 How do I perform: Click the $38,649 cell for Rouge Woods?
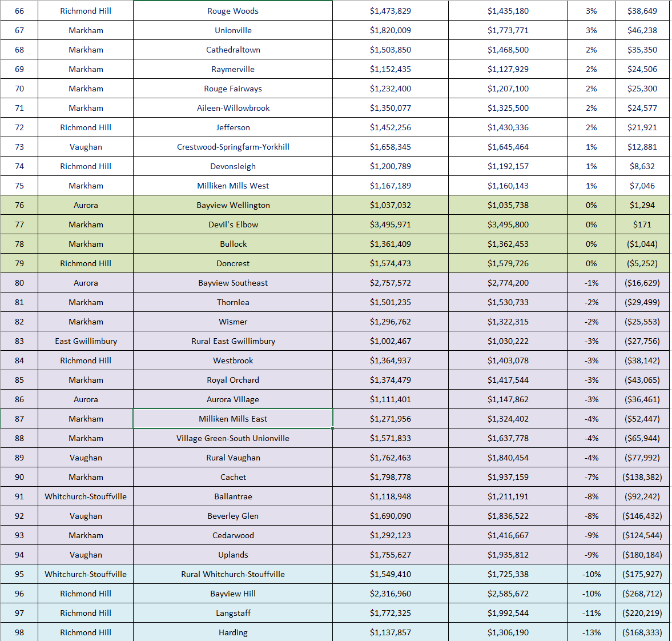coord(642,11)
